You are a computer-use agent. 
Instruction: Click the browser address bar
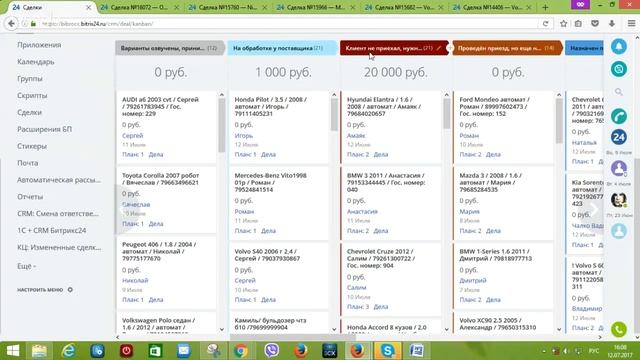point(286,24)
